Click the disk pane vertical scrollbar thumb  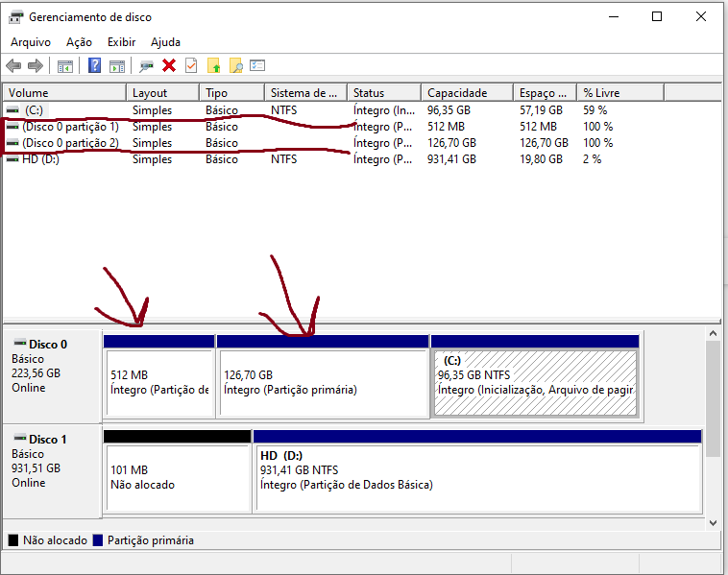click(x=714, y=399)
